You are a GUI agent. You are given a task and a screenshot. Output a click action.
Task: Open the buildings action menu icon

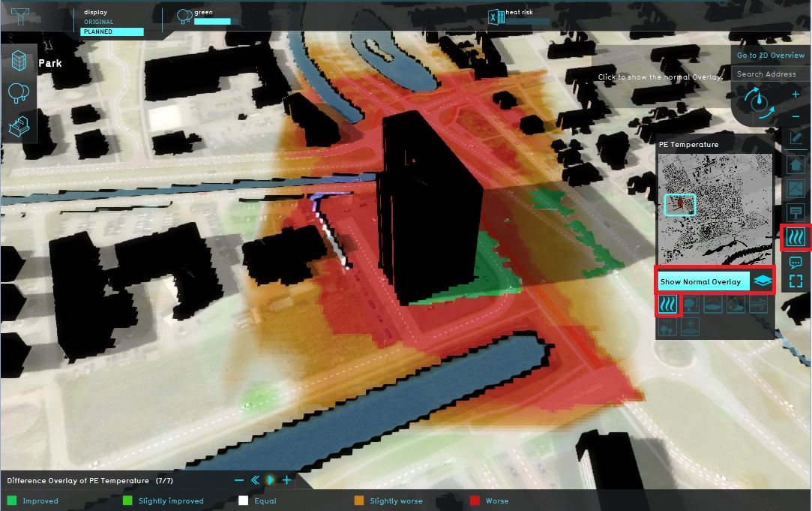pos(19,63)
